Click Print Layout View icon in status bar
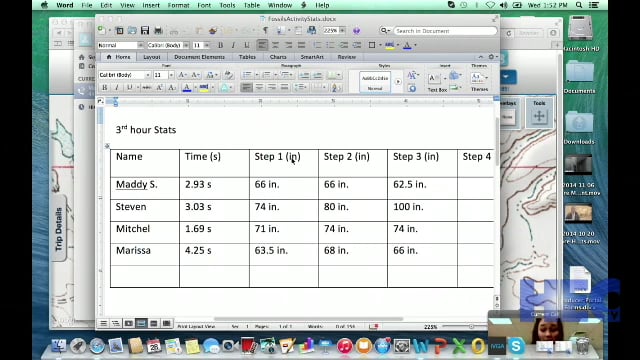Viewport: 640px width, 360px height. (x=141, y=324)
